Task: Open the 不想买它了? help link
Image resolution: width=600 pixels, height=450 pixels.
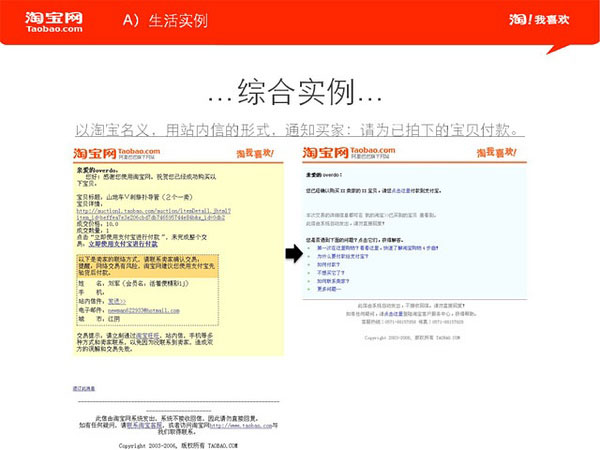Action: 331,273
